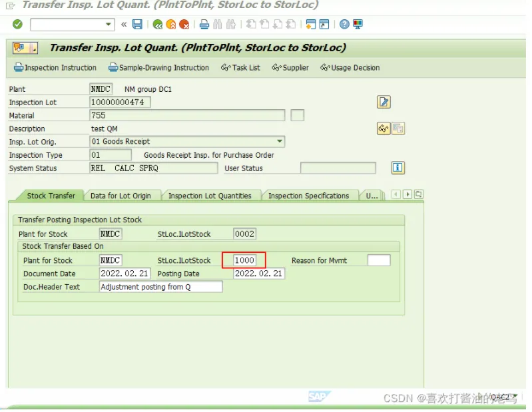Click the small box next to Material
This screenshot has width=532, height=412.
pos(297,116)
